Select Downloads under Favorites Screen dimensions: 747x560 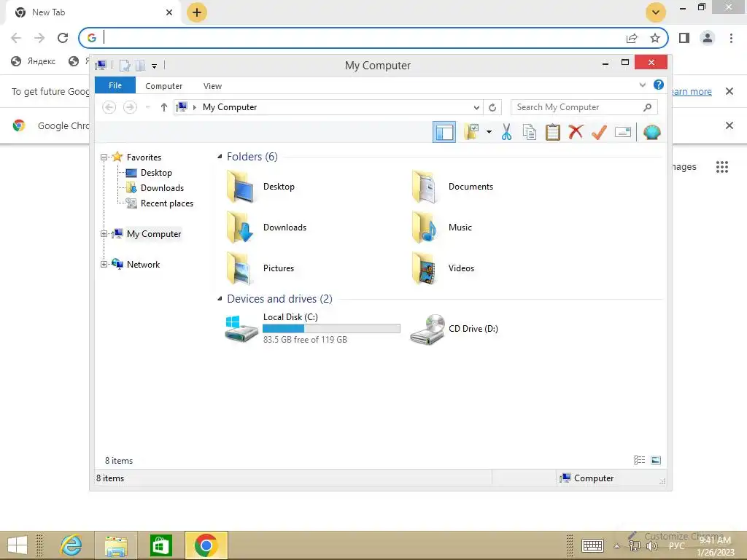162,188
